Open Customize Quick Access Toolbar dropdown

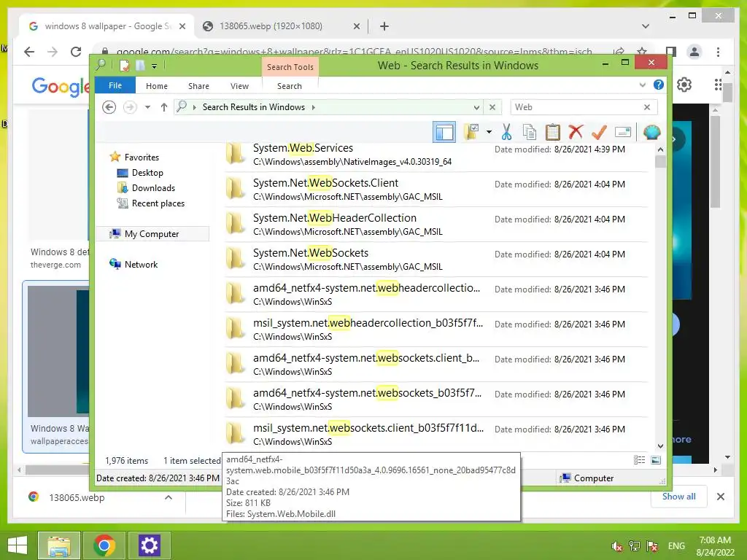155,66
